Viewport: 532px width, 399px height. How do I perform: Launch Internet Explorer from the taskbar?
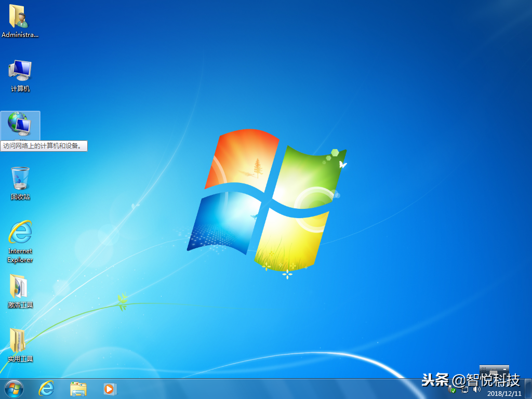pyautogui.click(x=46, y=390)
